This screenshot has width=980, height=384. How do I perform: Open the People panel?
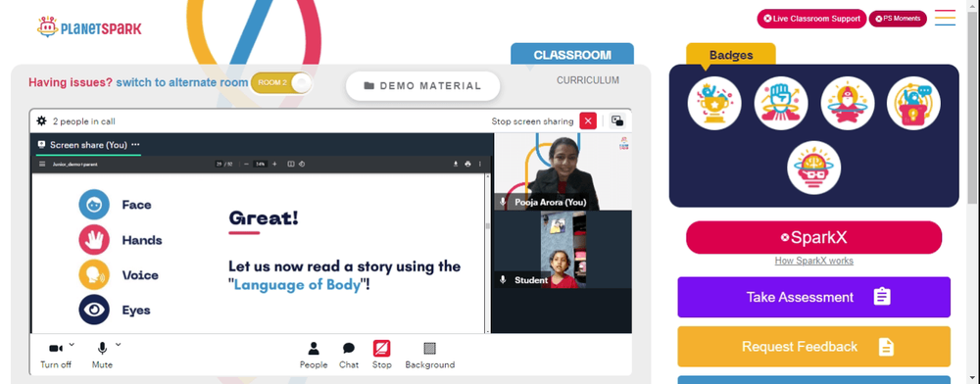coord(314,355)
